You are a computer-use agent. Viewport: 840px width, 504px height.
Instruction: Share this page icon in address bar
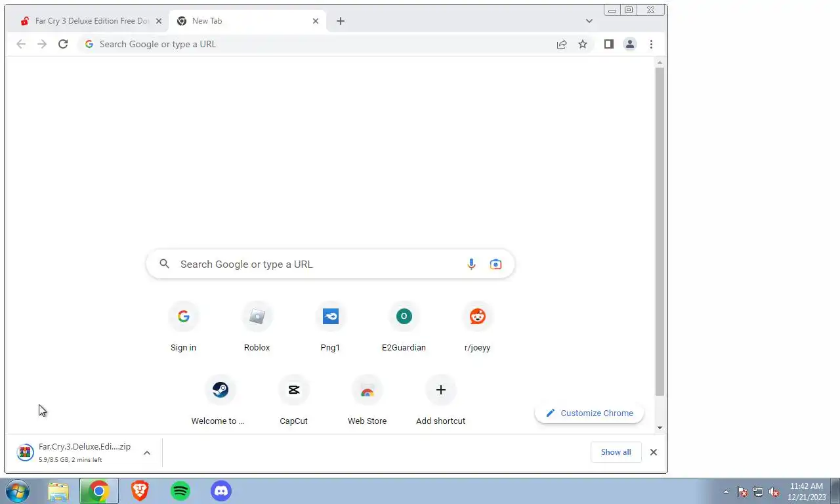[562, 44]
